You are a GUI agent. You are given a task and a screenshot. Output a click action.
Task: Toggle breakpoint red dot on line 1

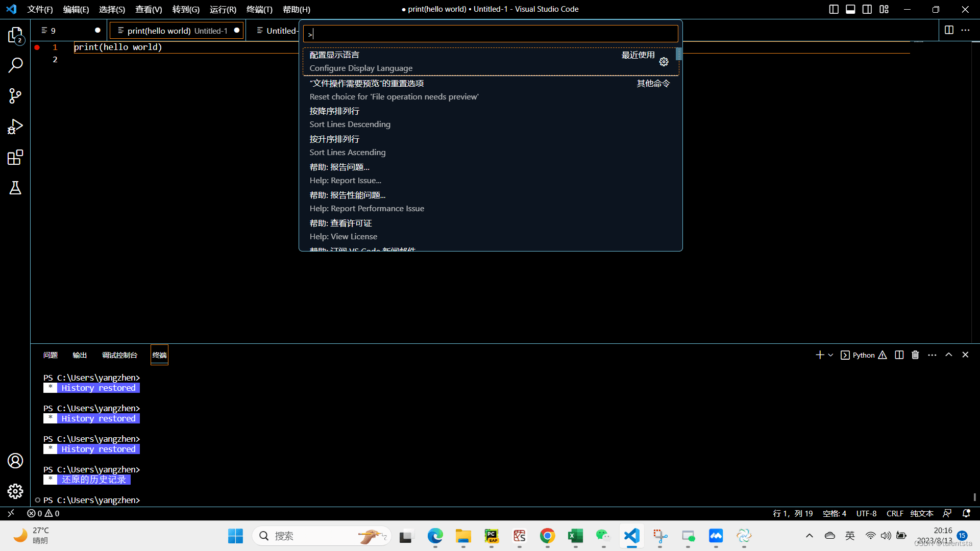(37, 47)
